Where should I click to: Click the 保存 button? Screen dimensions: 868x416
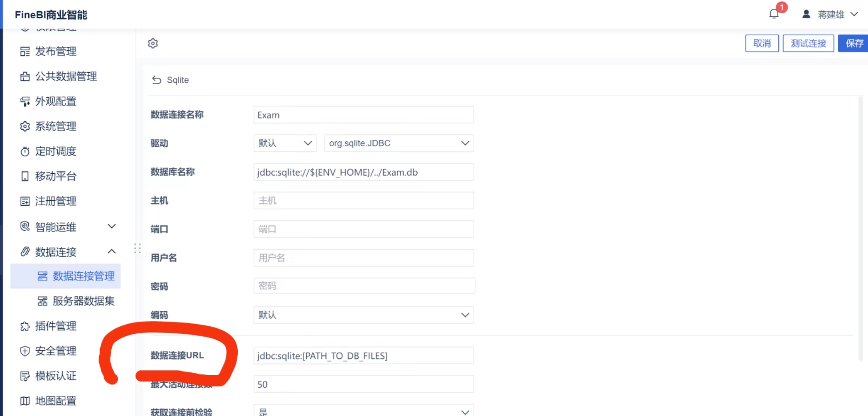tap(854, 43)
